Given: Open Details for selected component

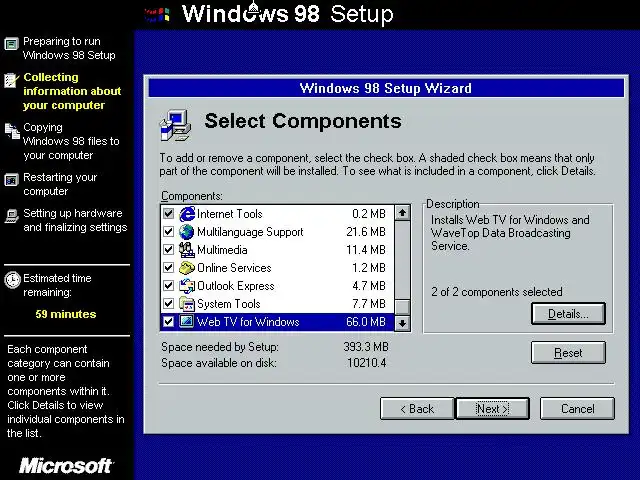Looking at the screenshot, I should pos(568,314).
